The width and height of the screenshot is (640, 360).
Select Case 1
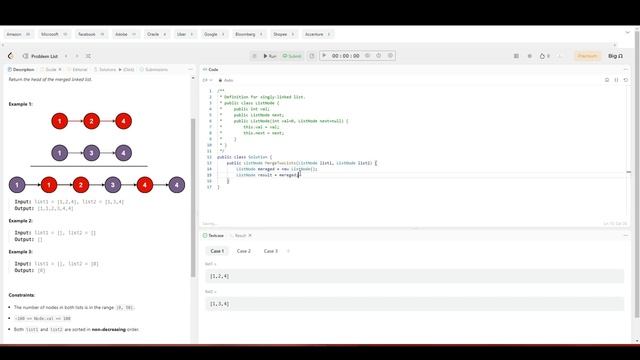(217, 251)
